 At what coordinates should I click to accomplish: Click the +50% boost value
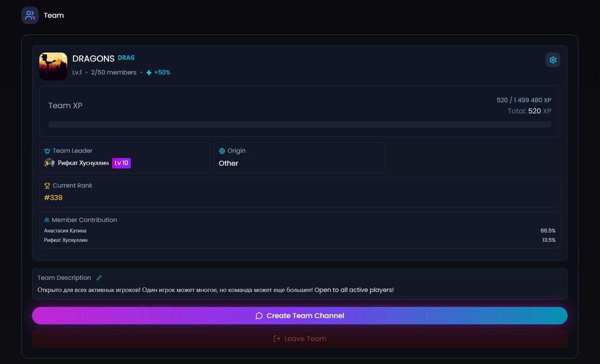coord(162,72)
